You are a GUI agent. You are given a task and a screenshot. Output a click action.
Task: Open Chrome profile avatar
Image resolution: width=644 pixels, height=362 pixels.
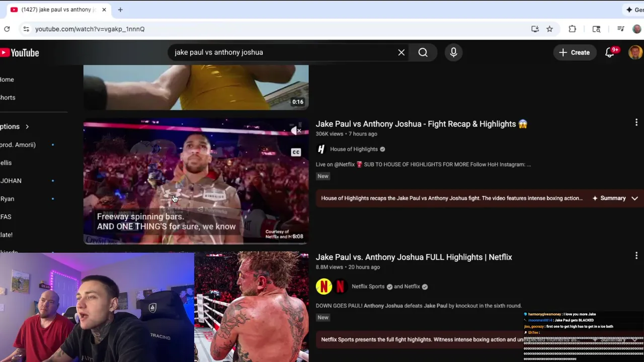point(637,29)
